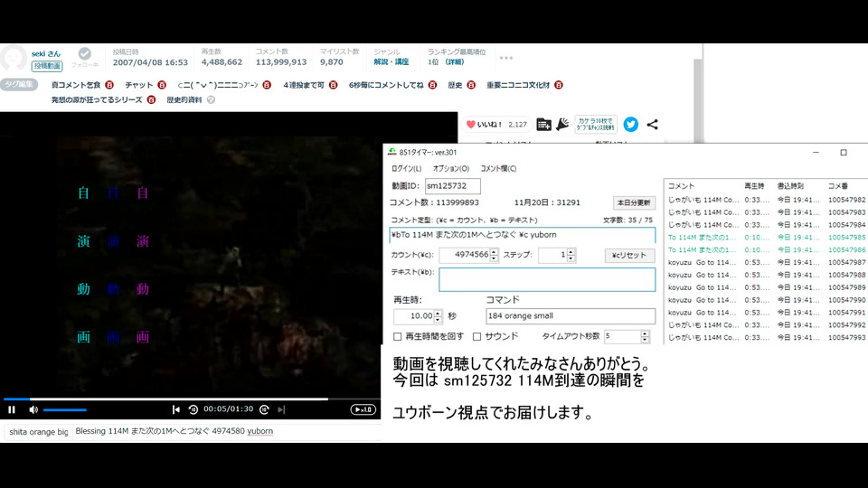Decrease the カウント(¥c) value with down arrow
The image size is (868, 488).
[494, 258]
